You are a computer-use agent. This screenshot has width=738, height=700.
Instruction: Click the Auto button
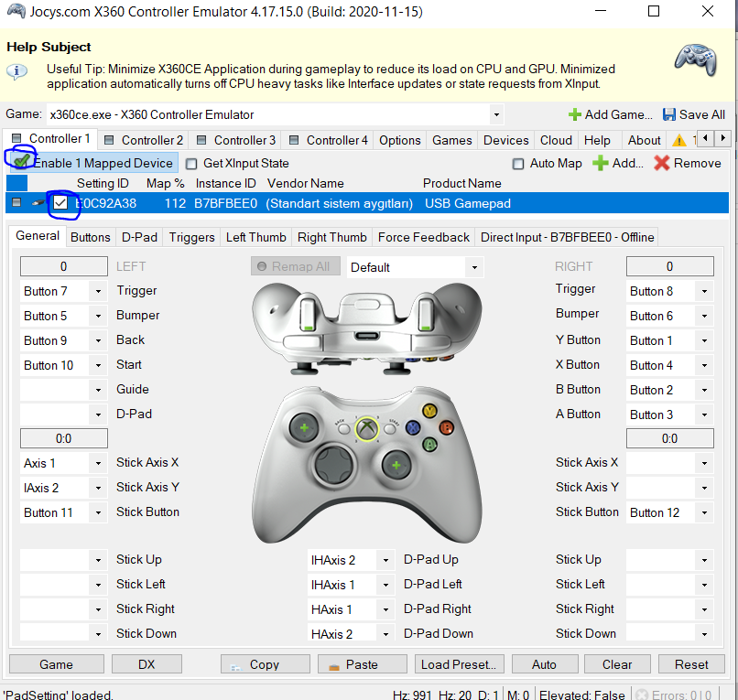tap(545, 664)
